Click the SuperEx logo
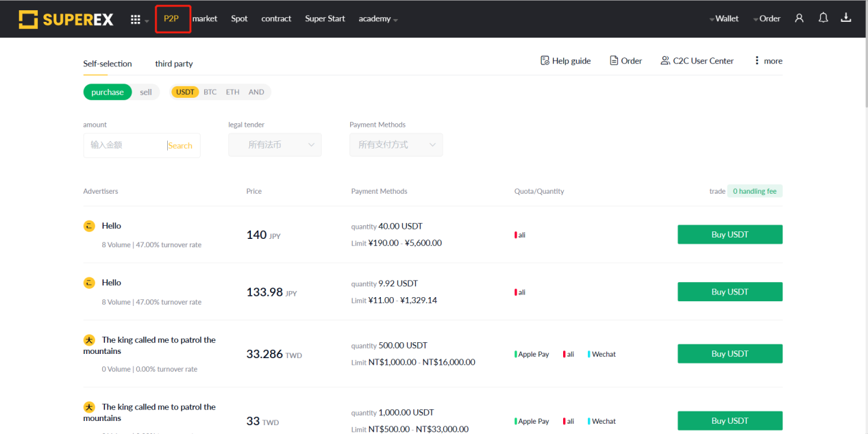The height and width of the screenshot is (434, 868). pos(66,19)
